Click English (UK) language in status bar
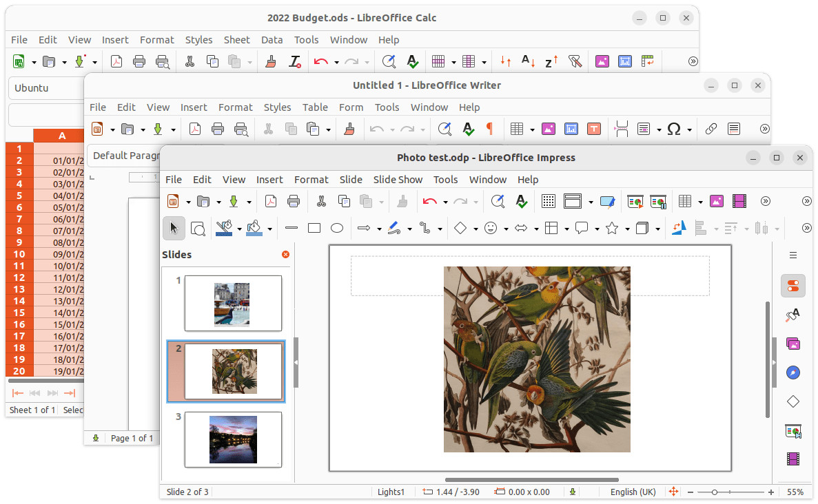Screen dimensions: 818x504 tap(633, 492)
